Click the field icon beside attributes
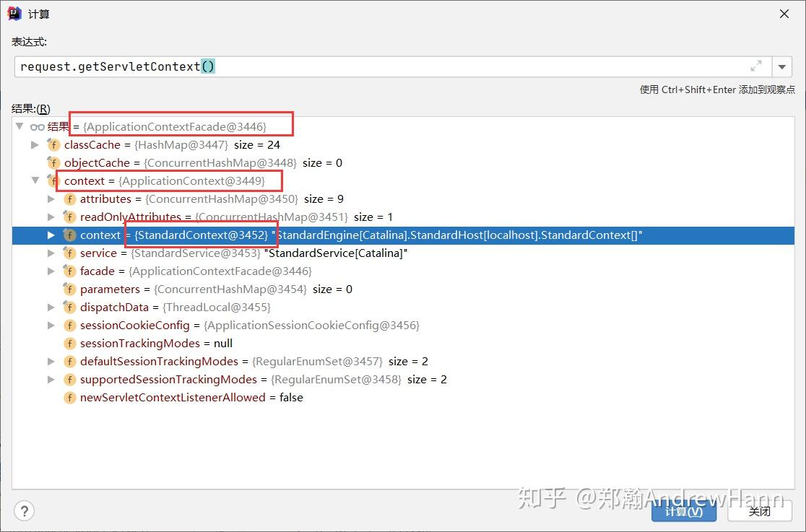 (69, 199)
